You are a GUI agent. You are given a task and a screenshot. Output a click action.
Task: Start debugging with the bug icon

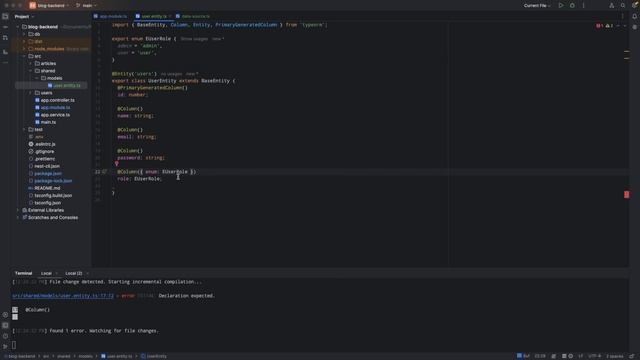[572, 6]
